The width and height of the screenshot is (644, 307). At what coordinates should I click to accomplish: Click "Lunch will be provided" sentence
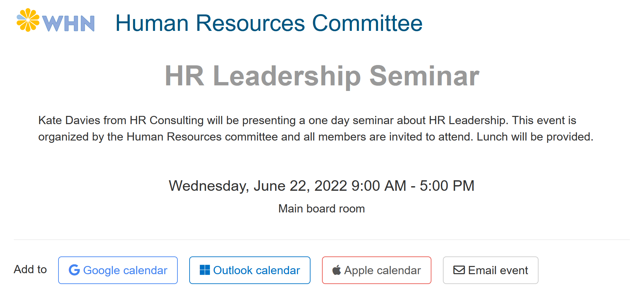tap(535, 137)
